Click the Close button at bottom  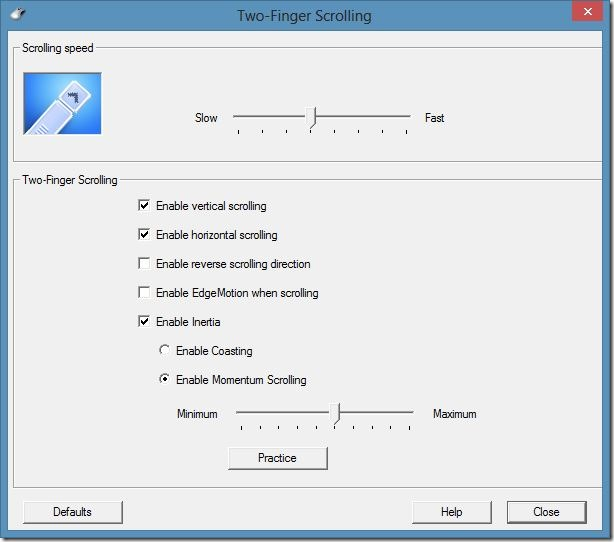(x=546, y=512)
